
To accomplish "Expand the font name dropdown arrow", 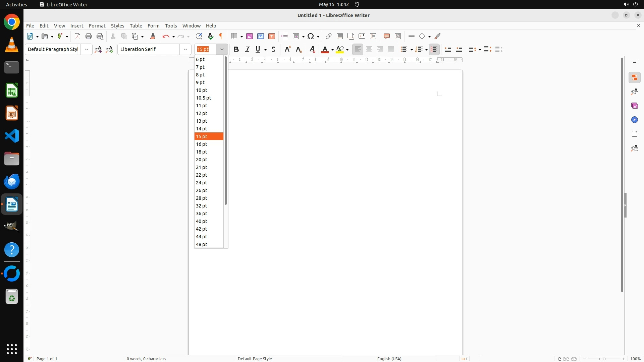I will 185,49.
